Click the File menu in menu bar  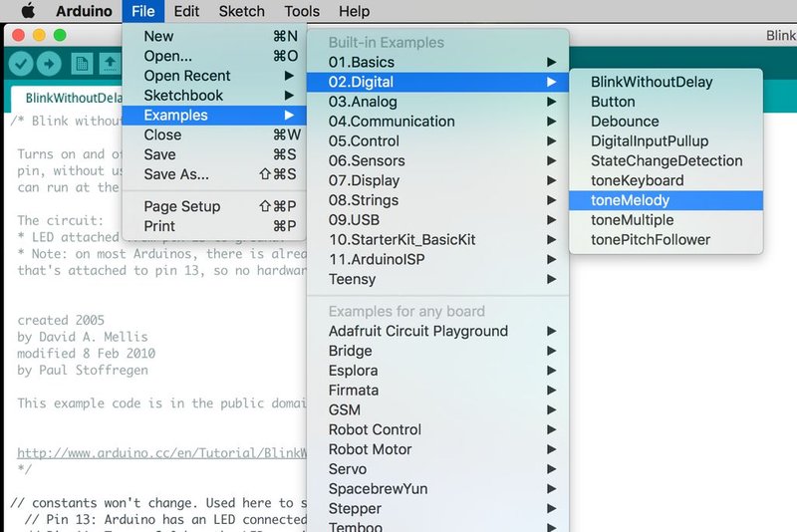(142, 11)
